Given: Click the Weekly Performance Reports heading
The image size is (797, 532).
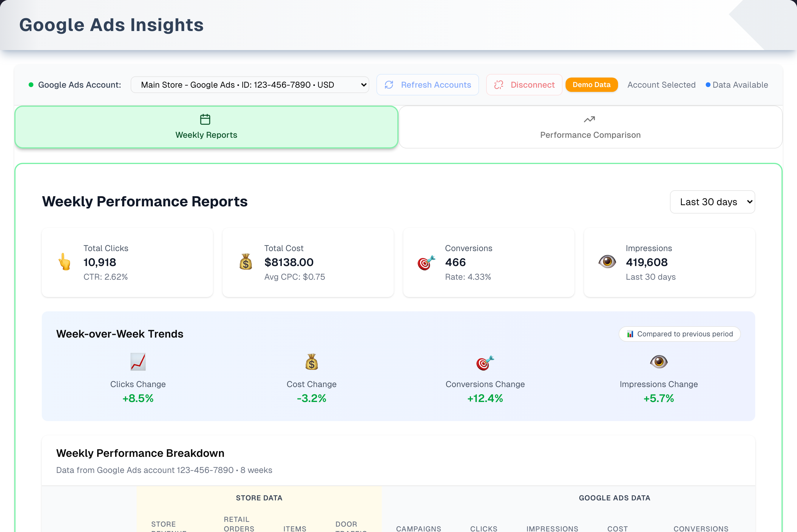Looking at the screenshot, I should [145, 202].
